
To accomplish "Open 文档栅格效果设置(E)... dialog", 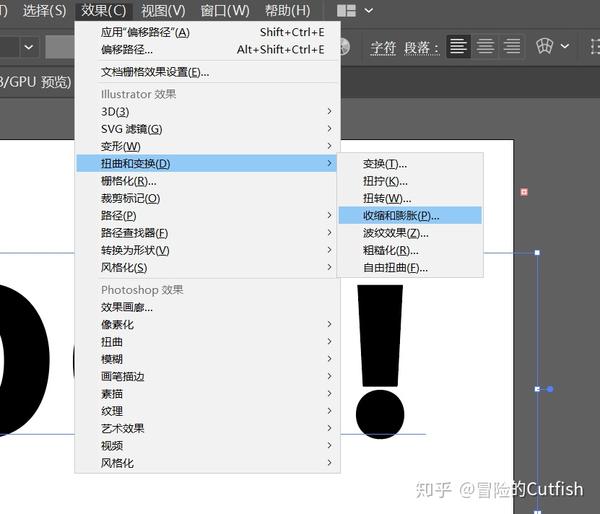I will click(208, 72).
